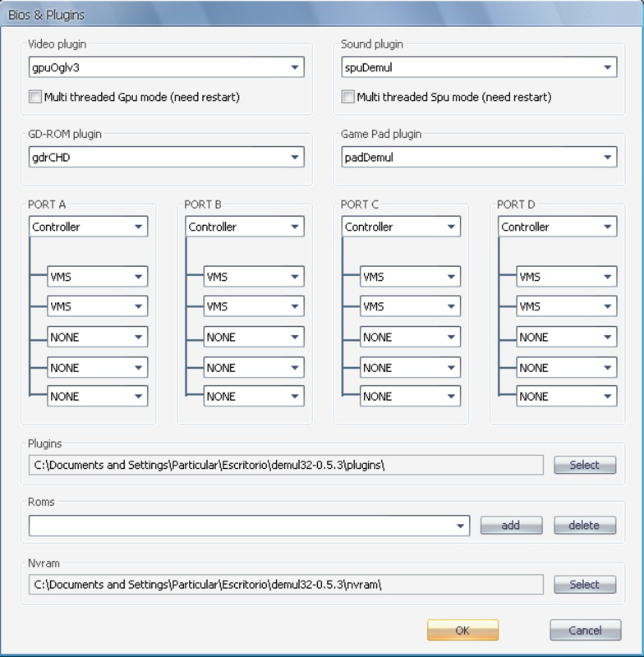Open second VMS dropdown under PORT D
Viewport: 644px width, 657px height.
(x=567, y=306)
